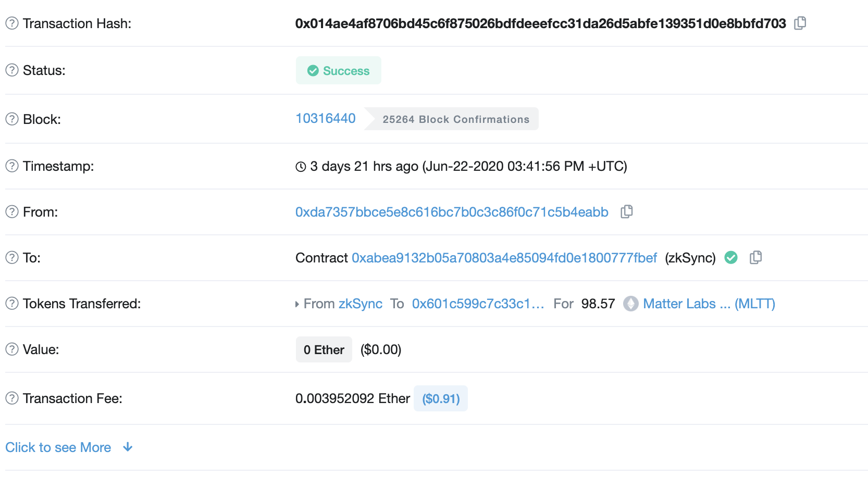Open the sender address 0xda7357bb link
The width and height of the screenshot is (868, 477).
[452, 212]
